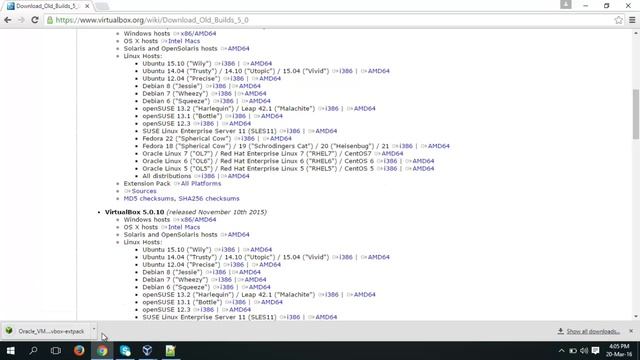This screenshot has height=360, width=640.
Task: Switch to Chrome in the taskbar
Action: pos(102,351)
